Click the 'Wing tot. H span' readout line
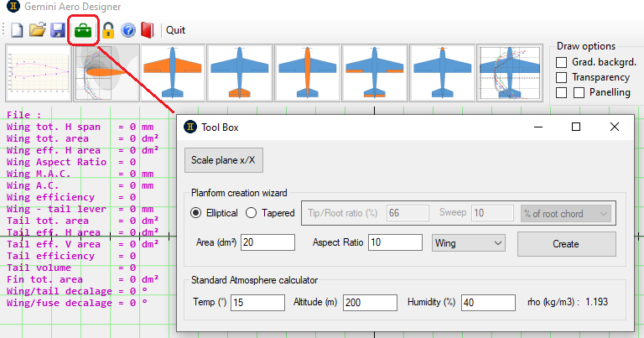644x338 pixels. coord(80,127)
